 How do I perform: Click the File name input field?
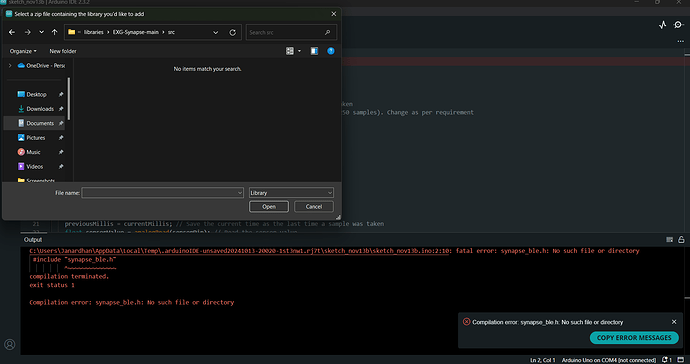[x=162, y=193]
